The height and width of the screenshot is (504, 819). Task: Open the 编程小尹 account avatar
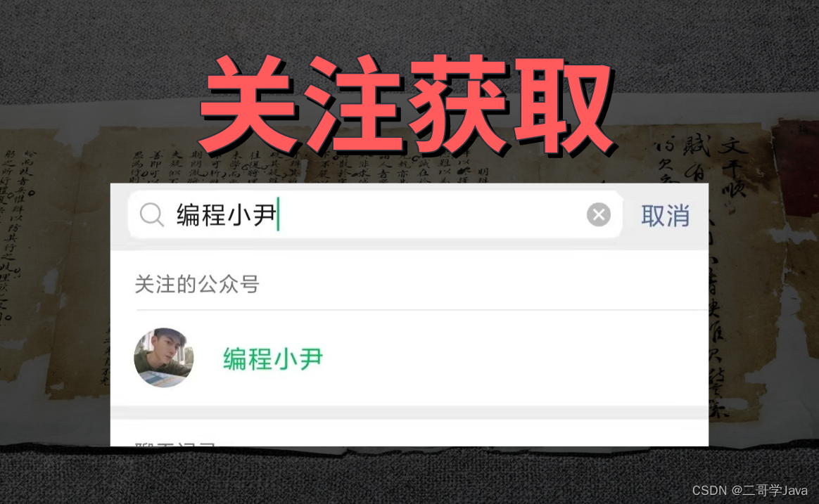coord(164,358)
